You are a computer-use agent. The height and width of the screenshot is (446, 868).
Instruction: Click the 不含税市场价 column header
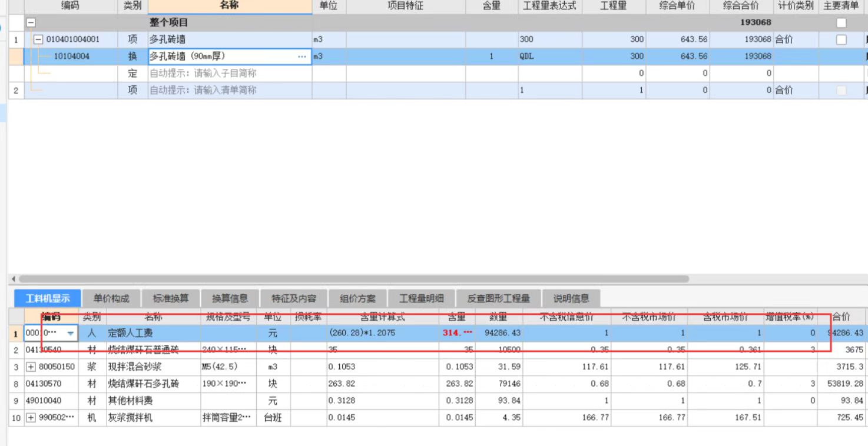click(649, 317)
